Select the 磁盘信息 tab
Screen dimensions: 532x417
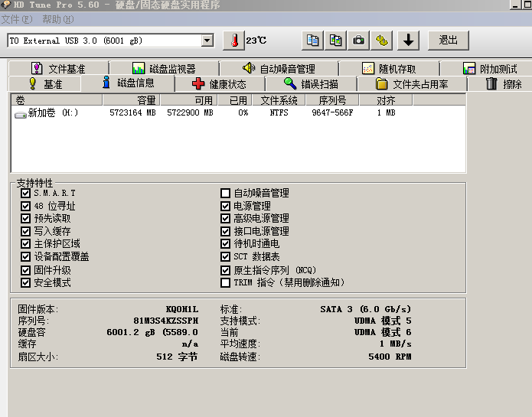[128, 83]
